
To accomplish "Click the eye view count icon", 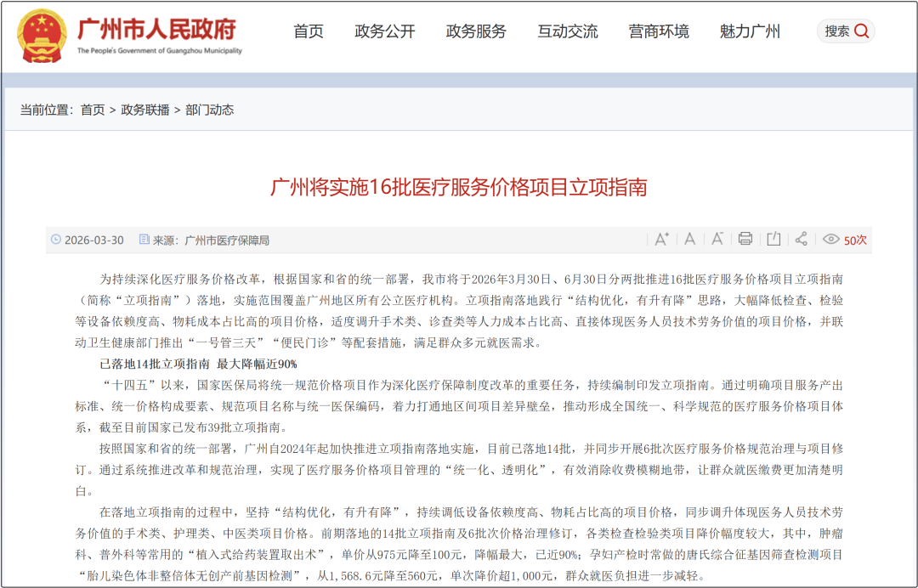I will (831, 240).
